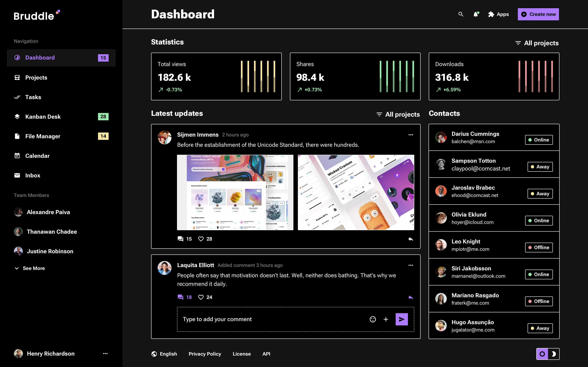Switch to light mode sun toggle
This screenshot has height=367, width=588.
click(542, 354)
